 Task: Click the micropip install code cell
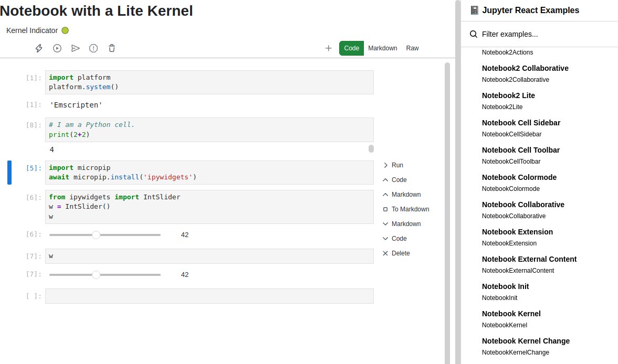210,173
